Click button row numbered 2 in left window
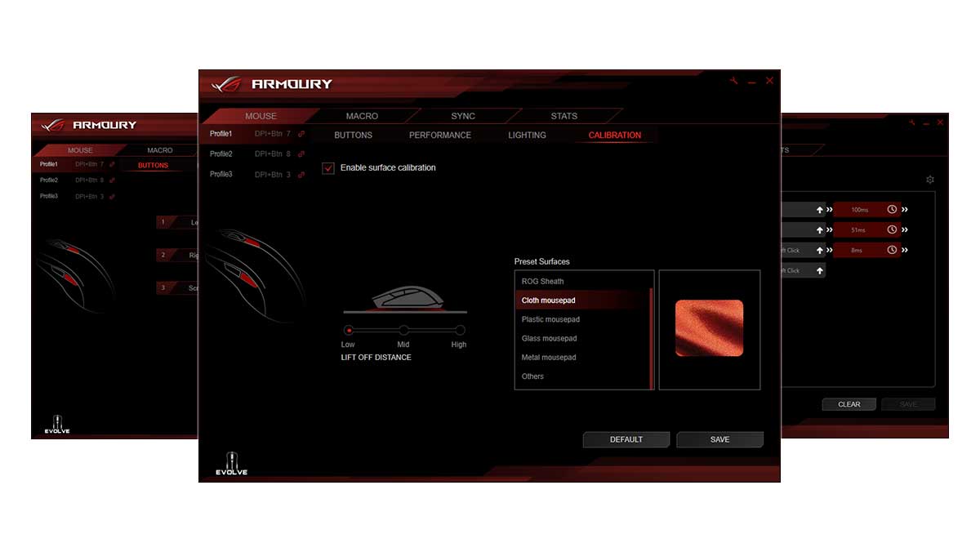Image resolution: width=980 pixels, height=552 pixels. pos(177,255)
